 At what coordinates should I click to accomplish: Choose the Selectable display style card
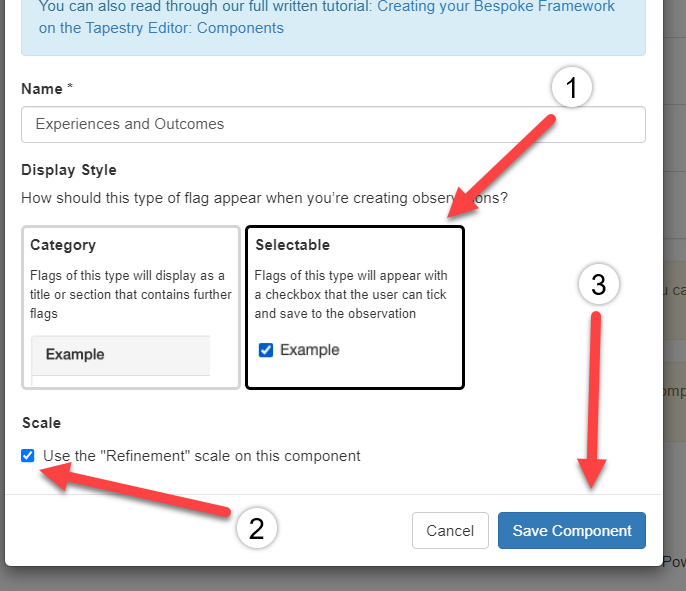[x=355, y=307]
